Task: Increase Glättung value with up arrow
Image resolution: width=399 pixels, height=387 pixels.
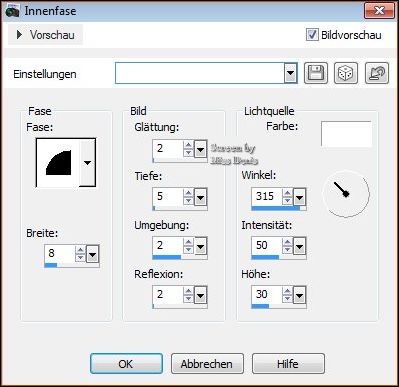Action: (189, 145)
